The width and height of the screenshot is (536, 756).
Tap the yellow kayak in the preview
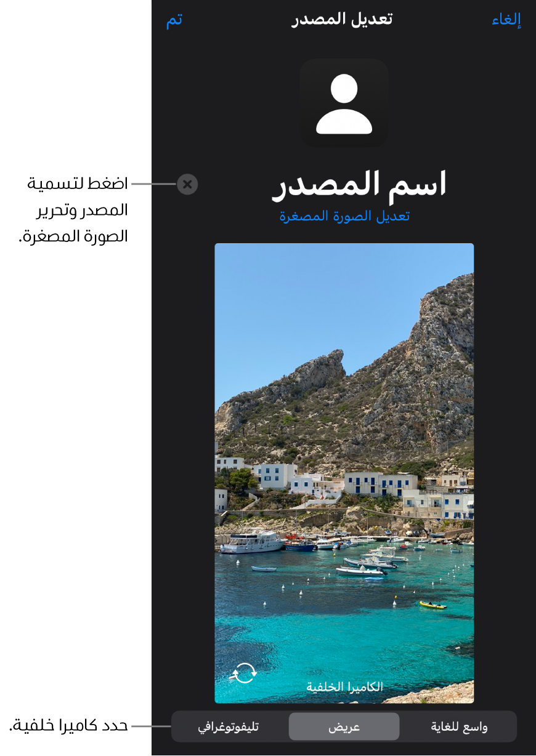coord(433,605)
